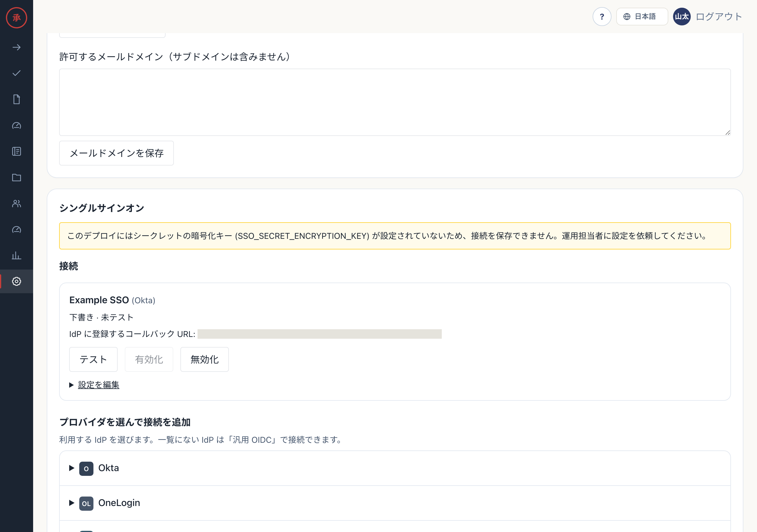The image size is (757, 532).
Task: Click the テスト button for Example SSO
Action: point(93,359)
